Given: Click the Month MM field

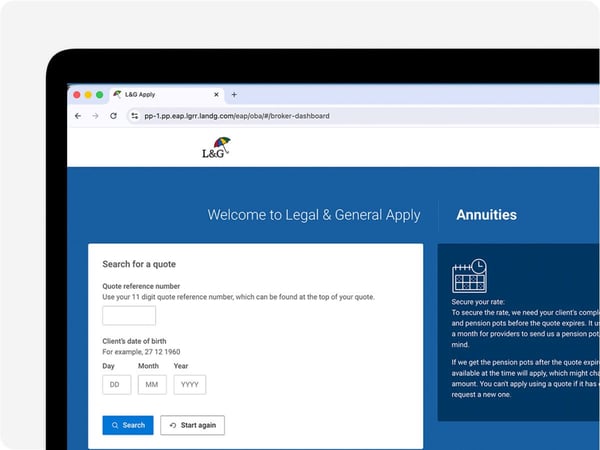Looking at the screenshot, I should (152, 385).
